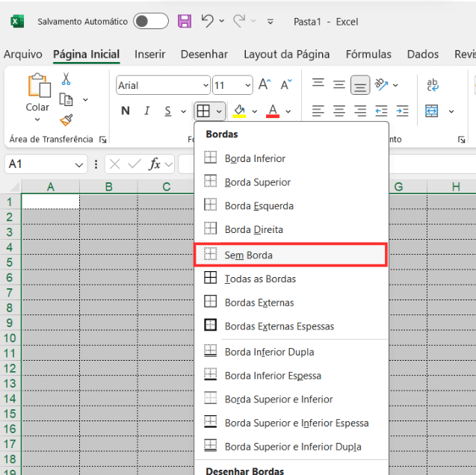
Task: Toggle Bold formatting (N button)
Action: 126,111
